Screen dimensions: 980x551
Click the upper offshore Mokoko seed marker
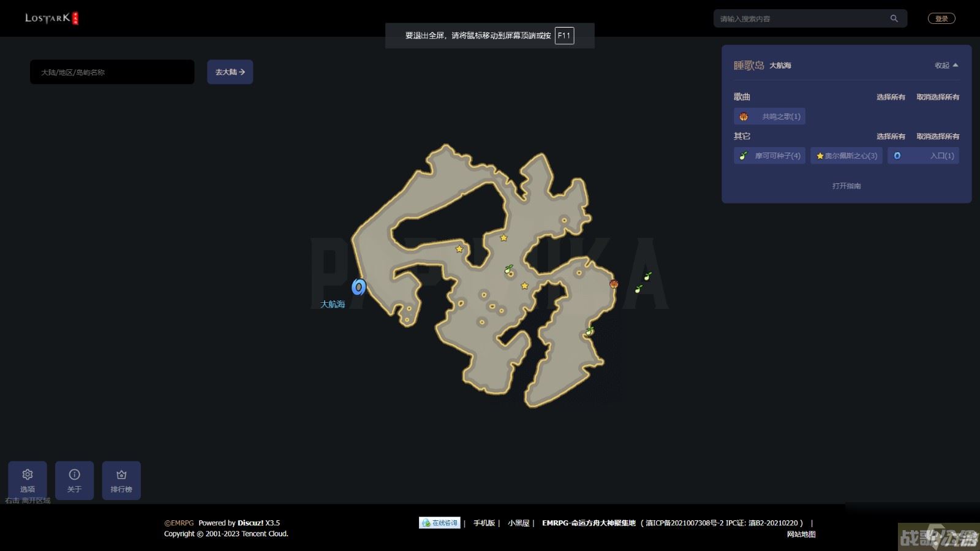coord(647,276)
